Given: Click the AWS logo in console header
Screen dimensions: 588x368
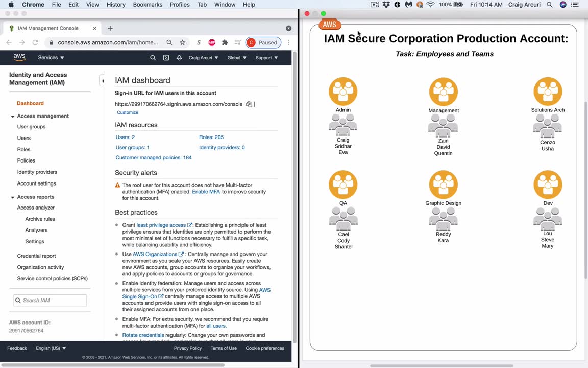Looking at the screenshot, I should pyautogui.click(x=19, y=57).
